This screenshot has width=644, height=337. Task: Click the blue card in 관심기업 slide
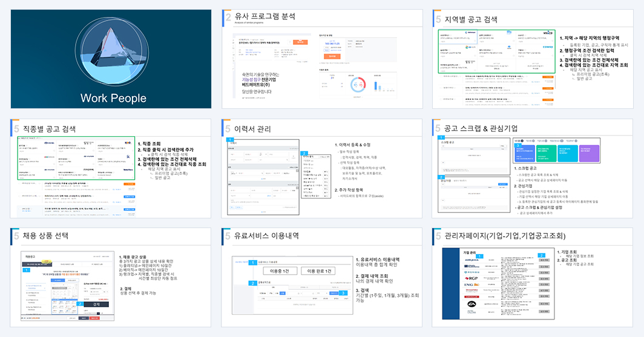[525, 154]
